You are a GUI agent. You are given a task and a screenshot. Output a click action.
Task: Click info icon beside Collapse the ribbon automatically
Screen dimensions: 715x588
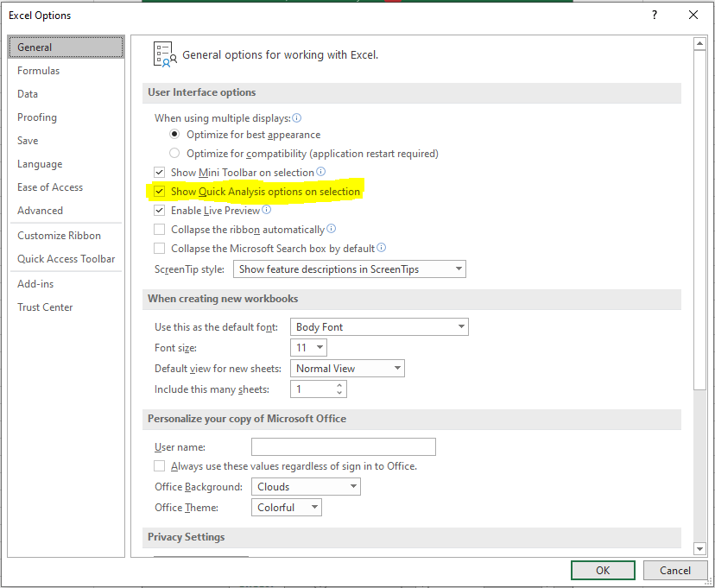coord(332,228)
